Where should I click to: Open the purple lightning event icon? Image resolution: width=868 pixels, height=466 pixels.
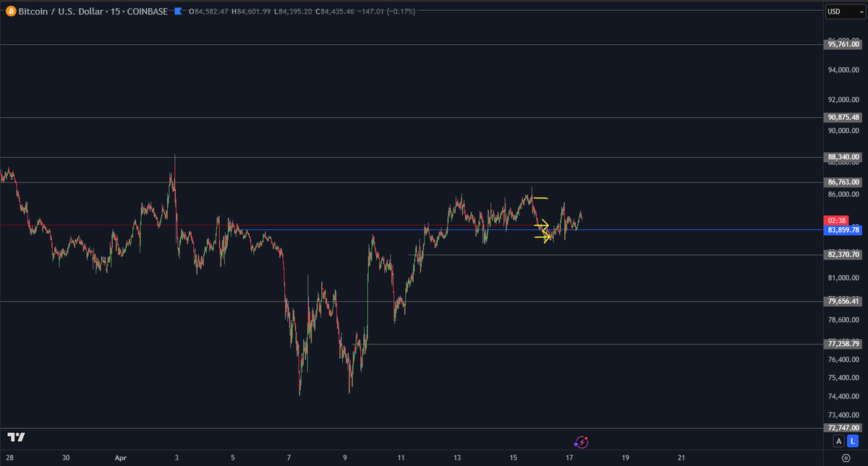[x=582, y=441]
